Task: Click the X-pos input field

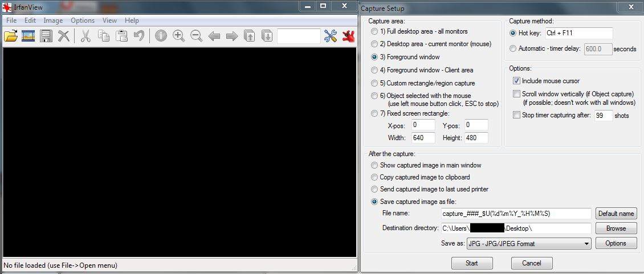Action: point(423,125)
